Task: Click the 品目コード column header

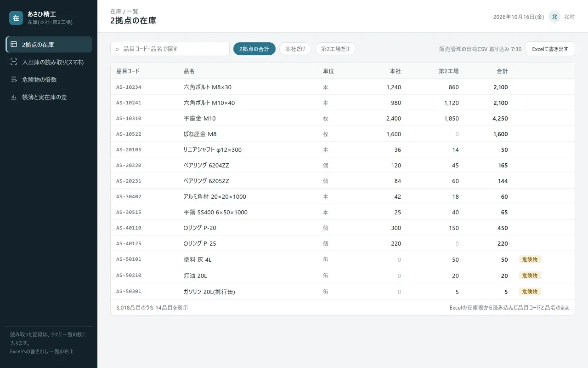Action: click(128, 71)
